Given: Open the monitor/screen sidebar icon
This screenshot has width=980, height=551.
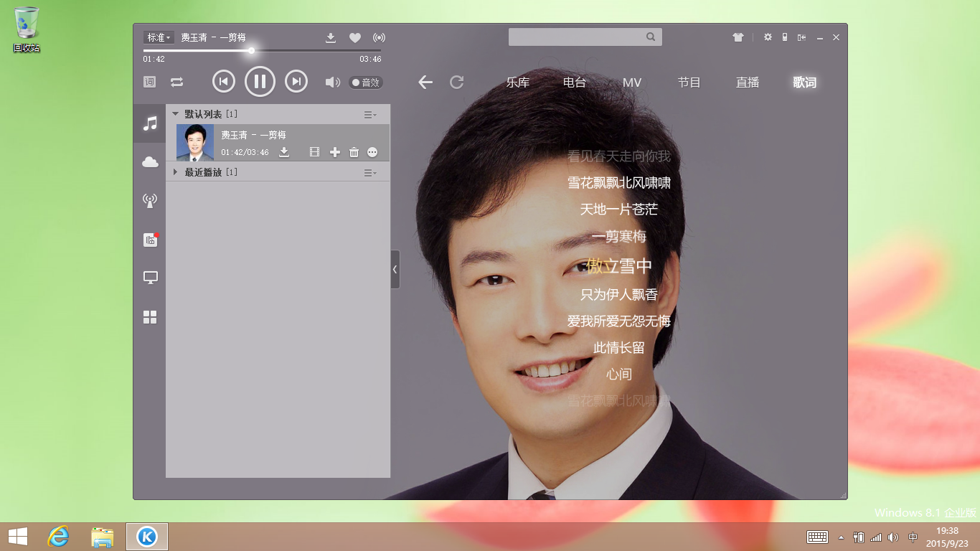Looking at the screenshot, I should (150, 278).
